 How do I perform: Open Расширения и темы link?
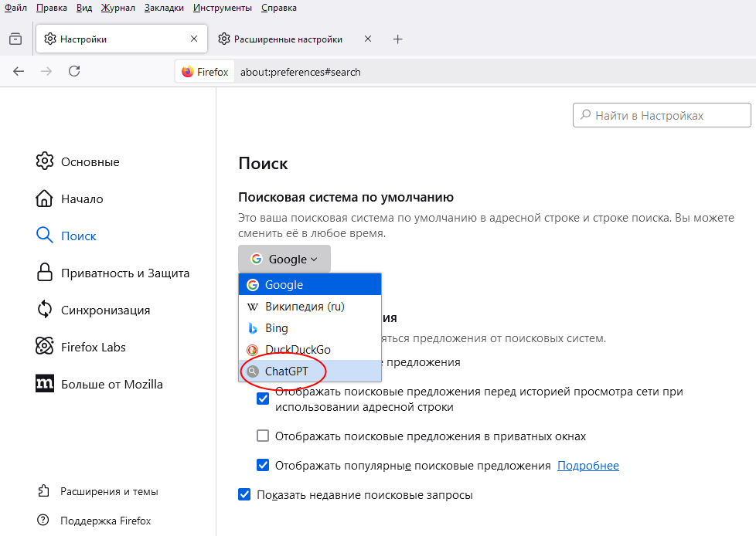pos(110,491)
